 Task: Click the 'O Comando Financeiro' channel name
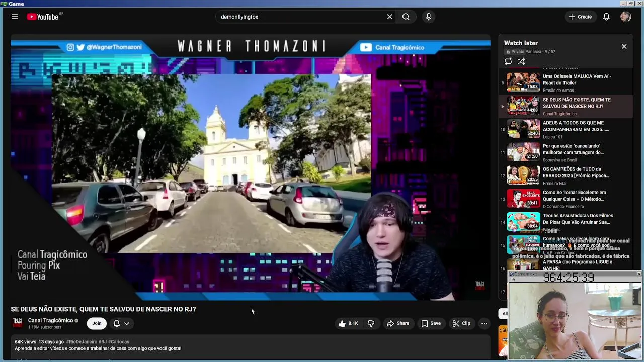(563, 206)
